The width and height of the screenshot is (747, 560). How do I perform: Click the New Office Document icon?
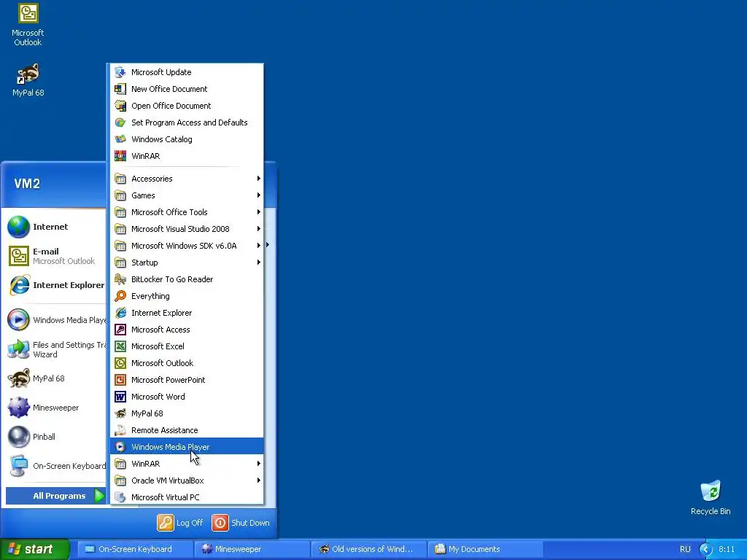click(120, 89)
